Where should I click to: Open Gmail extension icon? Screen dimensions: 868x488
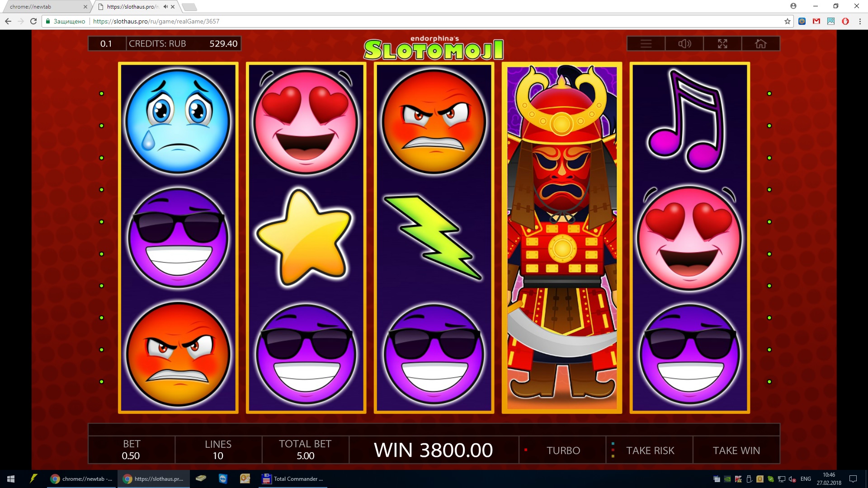[816, 21]
